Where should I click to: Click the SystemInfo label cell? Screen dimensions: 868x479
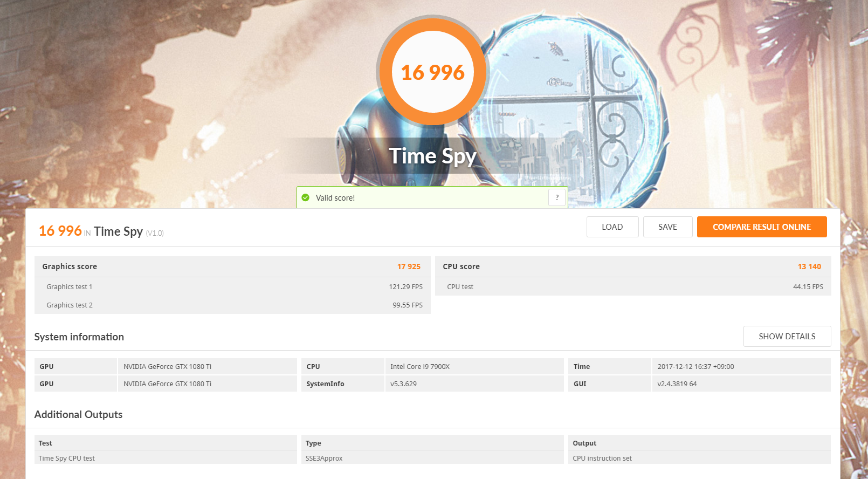click(343, 384)
